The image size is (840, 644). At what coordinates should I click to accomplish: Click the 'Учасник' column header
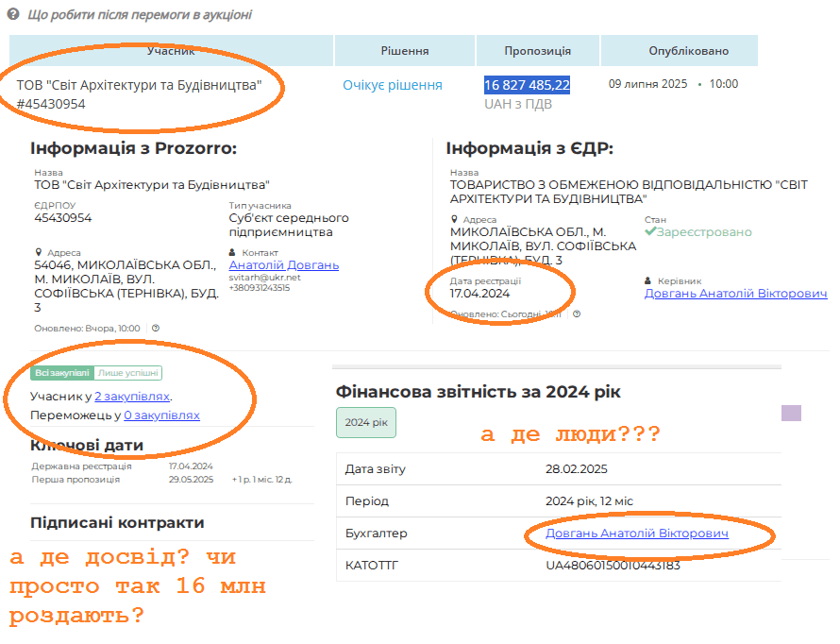click(171, 51)
